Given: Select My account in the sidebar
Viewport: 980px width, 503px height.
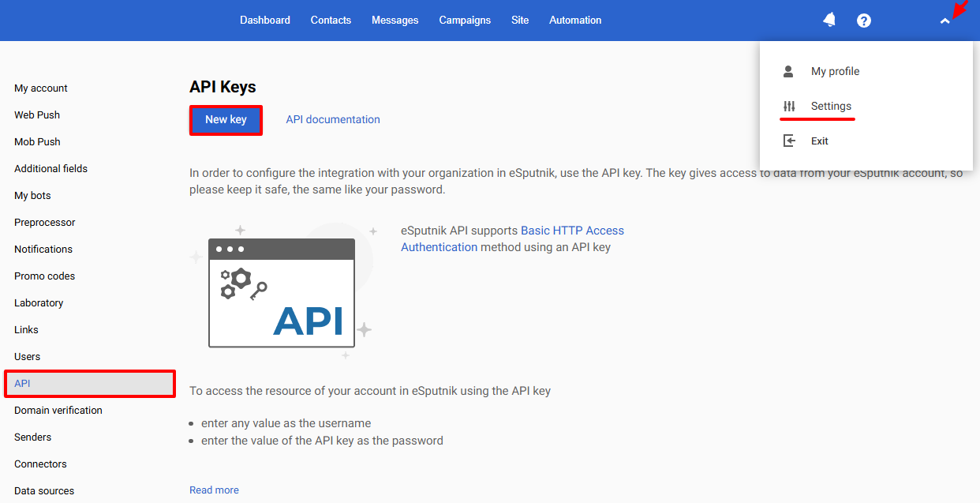Looking at the screenshot, I should click(41, 88).
